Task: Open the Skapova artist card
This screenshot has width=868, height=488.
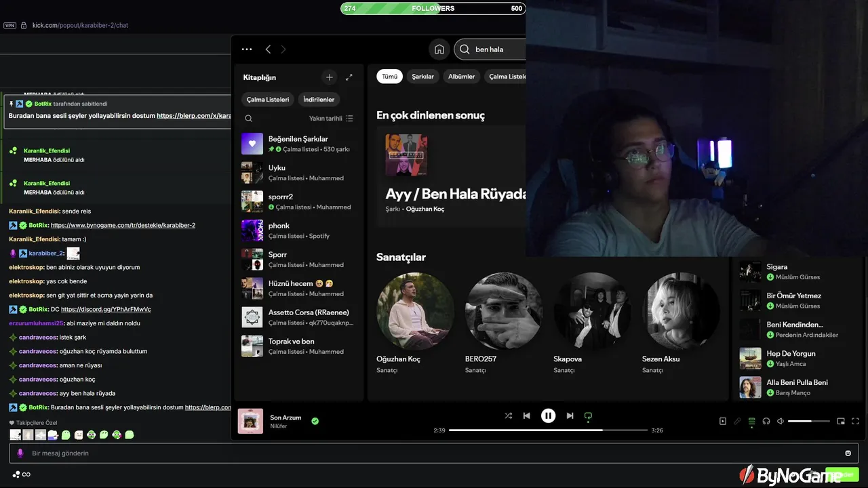Action: point(592,323)
